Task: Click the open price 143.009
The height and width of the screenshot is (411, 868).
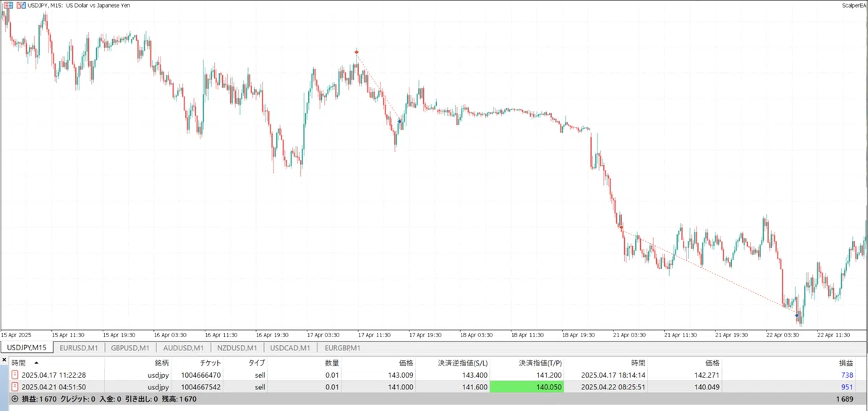Action: [x=399, y=375]
